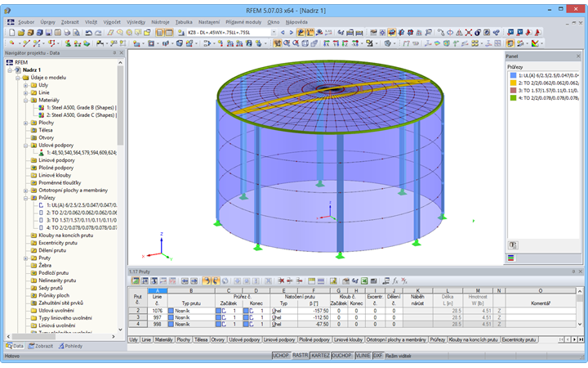Select Uzlové podpory in the navigator tree
Screen dimensions: 588x368
click(56, 146)
